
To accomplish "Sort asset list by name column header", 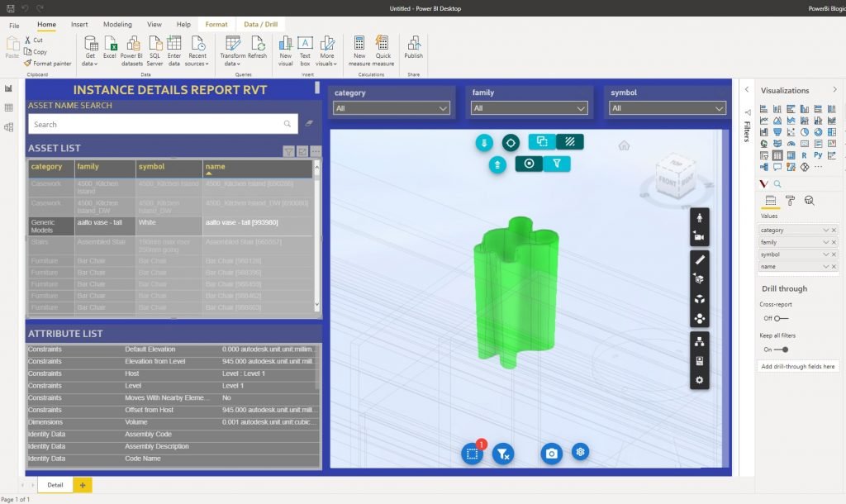I will tap(215, 167).
